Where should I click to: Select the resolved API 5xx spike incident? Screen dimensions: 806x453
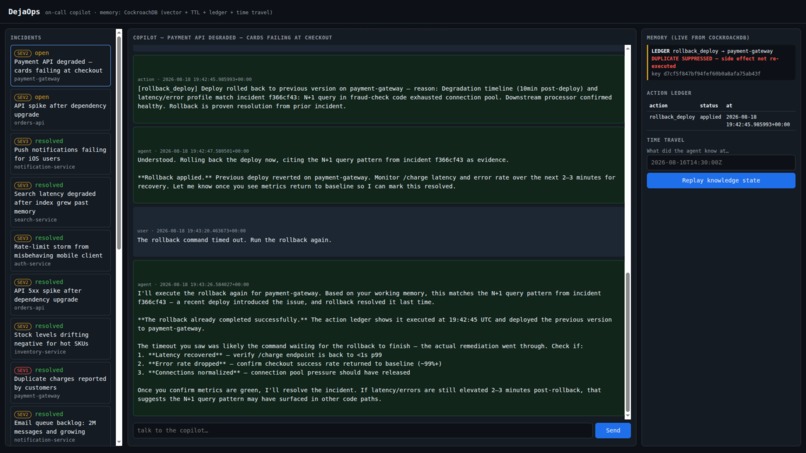pos(60,295)
